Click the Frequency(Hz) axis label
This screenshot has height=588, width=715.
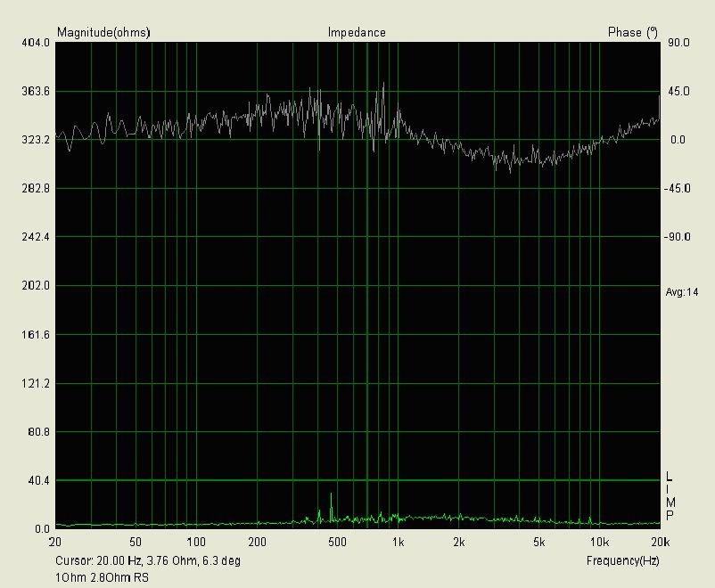coord(623,560)
